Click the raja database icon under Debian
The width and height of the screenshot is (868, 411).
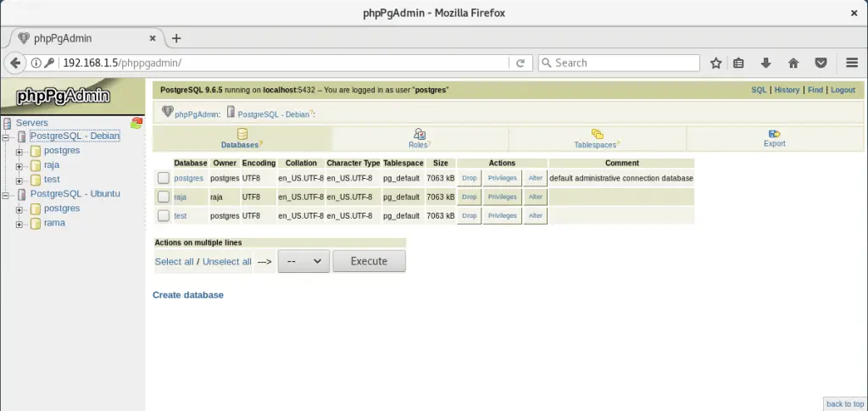tap(36, 165)
